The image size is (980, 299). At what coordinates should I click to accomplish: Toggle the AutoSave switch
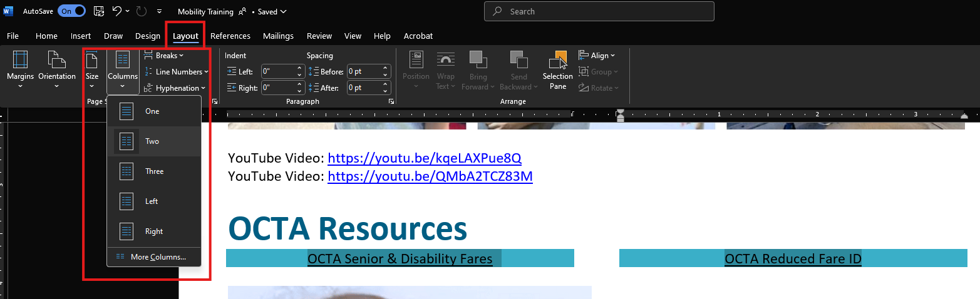click(x=71, y=11)
